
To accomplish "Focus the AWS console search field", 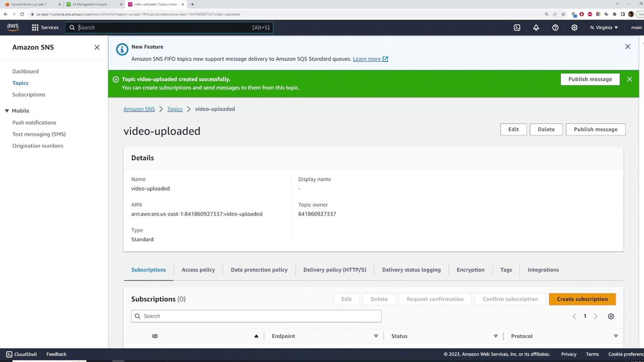I will pos(169,28).
